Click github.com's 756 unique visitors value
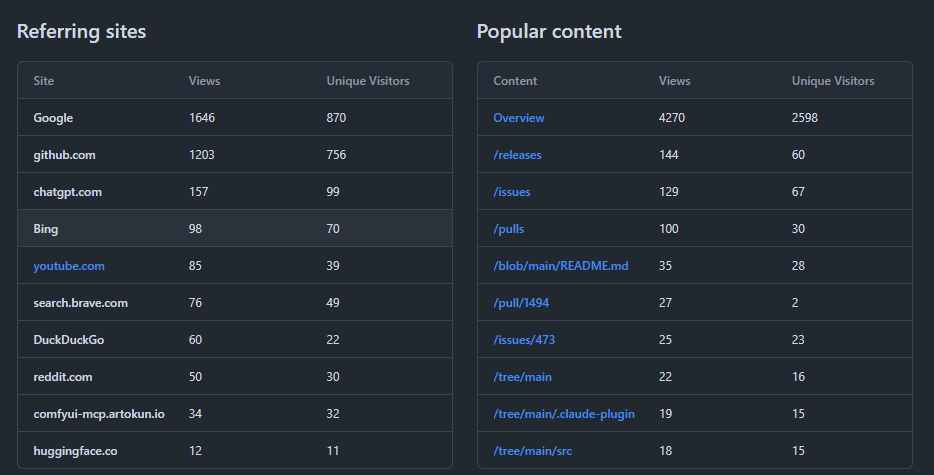Image resolution: width=934 pixels, height=475 pixels. [x=336, y=155]
